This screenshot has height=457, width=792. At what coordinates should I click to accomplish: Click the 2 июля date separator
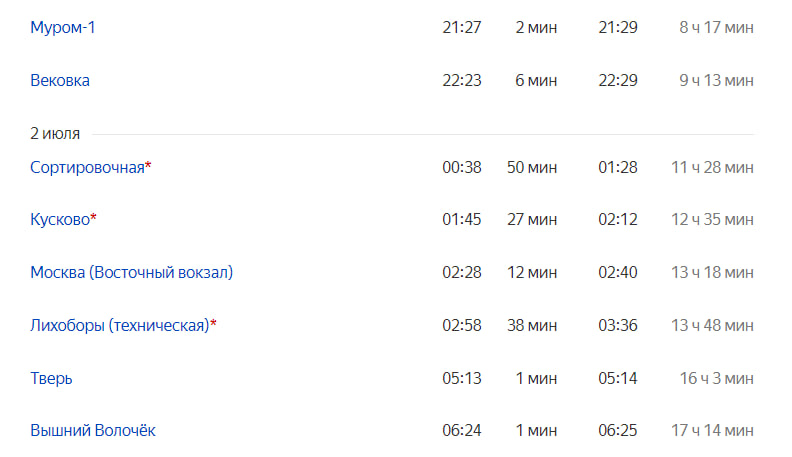55,133
